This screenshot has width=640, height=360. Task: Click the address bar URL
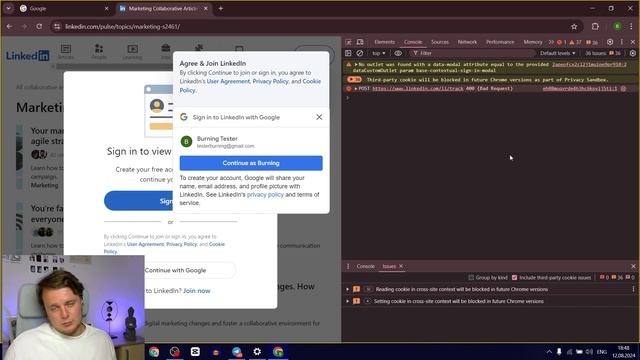click(122, 27)
